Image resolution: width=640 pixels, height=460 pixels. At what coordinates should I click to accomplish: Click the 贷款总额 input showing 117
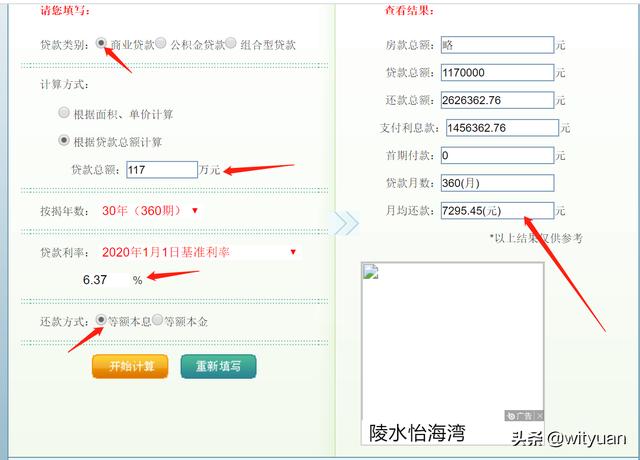pos(161,170)
